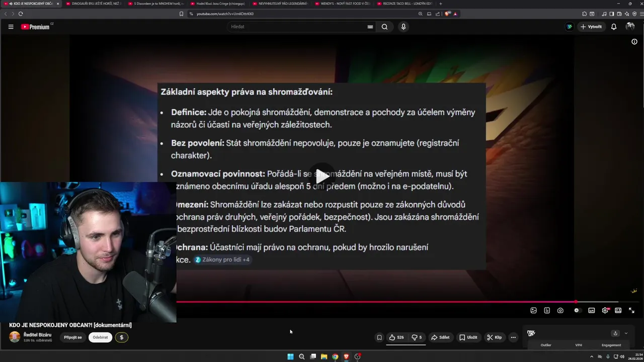The width and height of the screenshot is (644, 362).
Task: Reload the page with refresh icon
Action: coord(20,14)
